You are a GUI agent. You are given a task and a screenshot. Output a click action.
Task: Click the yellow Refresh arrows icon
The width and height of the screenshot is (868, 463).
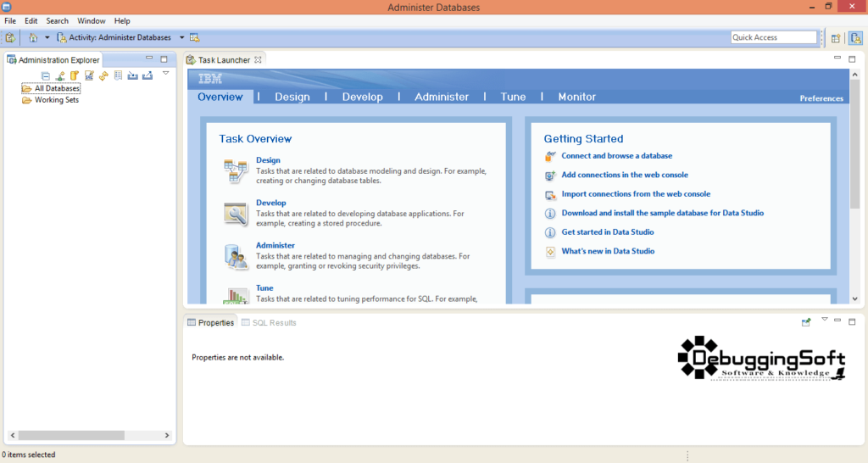(103, 75)
